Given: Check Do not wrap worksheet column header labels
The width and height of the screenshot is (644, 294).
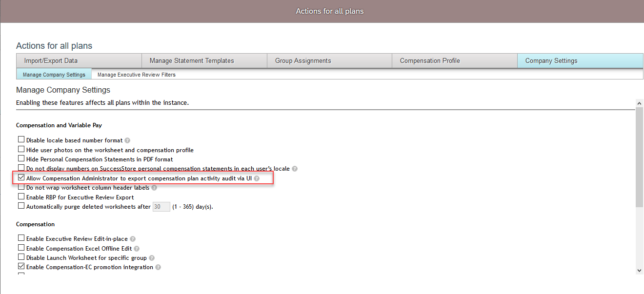Looking at the screenshot, I should [21, 187].
